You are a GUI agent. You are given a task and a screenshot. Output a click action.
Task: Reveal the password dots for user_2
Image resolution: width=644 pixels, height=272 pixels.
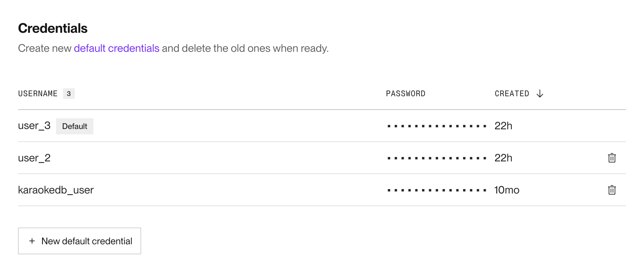tap(436, 158)
